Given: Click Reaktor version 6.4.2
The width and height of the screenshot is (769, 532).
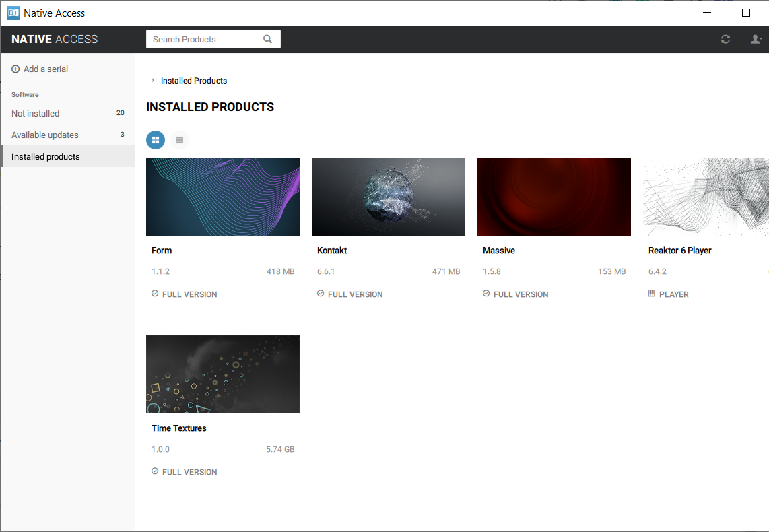Looking at the screenshot, I should pos(657,271).
